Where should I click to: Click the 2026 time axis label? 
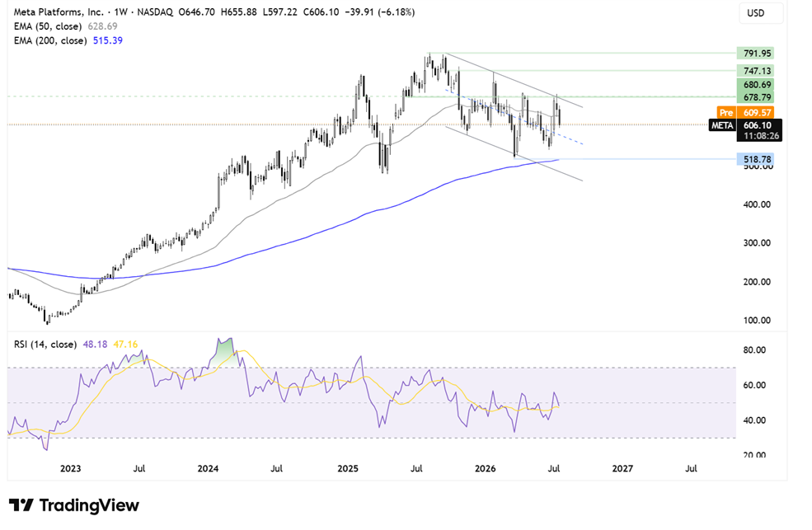pyautogui.click(x=486, y=468)
